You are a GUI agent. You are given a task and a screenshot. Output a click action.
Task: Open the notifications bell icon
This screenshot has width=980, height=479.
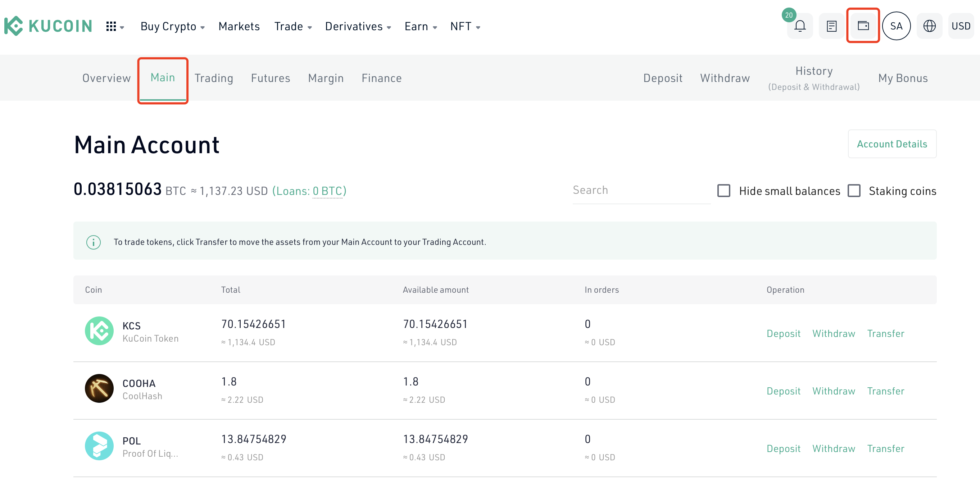point(800,26)
